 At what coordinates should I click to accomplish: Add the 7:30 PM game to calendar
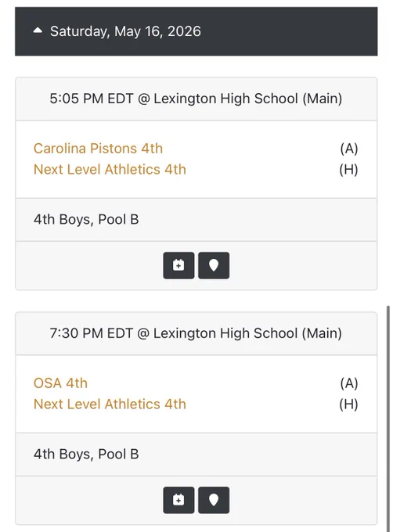178,500
